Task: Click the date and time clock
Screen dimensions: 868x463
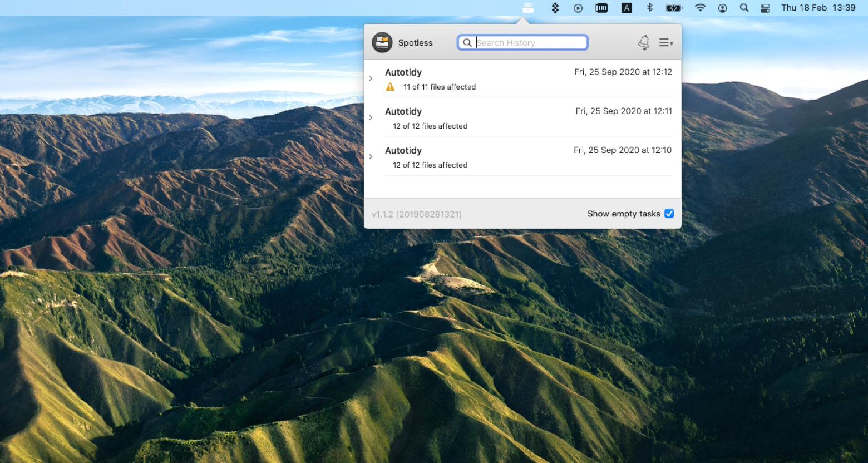Action: [x=818, y=8]
